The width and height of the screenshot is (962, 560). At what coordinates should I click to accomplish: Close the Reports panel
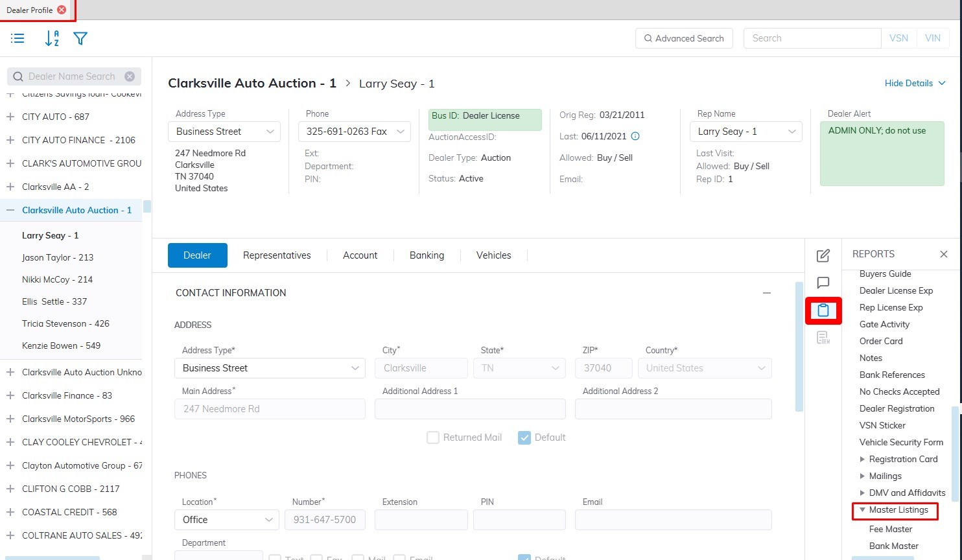(x=944, y=254)
